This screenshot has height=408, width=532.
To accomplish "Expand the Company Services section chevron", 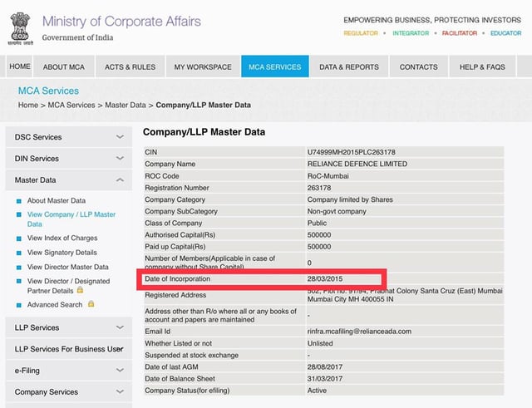I will (120, 392).
